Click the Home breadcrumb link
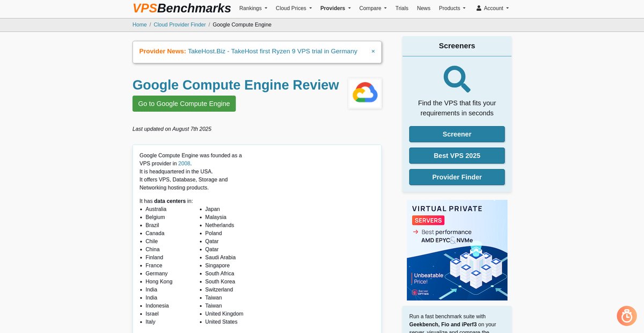The width and height of the screenshot is (644, 333). [140, 25]
